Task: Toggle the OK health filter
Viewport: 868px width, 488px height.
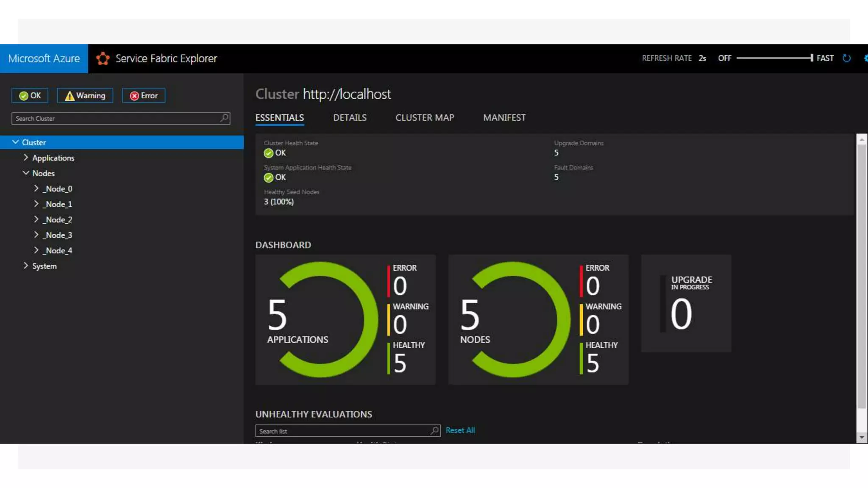Action: [30, 96]
